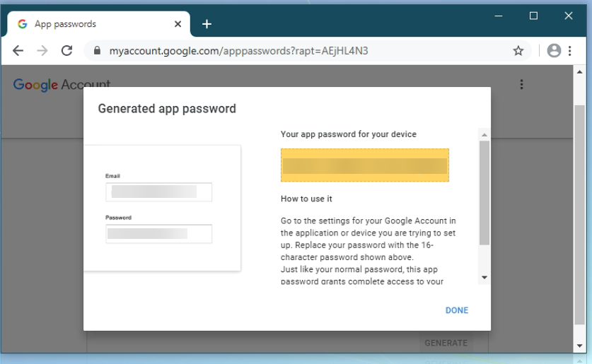Image resolution: width=592 pixels, height=364 pixels.
Task: Click the highlighted app password box
Action: point(365,165)
